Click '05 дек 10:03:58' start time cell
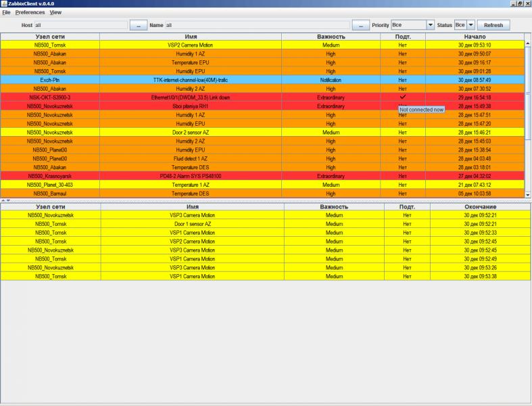Image resolution: width=532 pixels, height=406 pixels. point(475,194)
